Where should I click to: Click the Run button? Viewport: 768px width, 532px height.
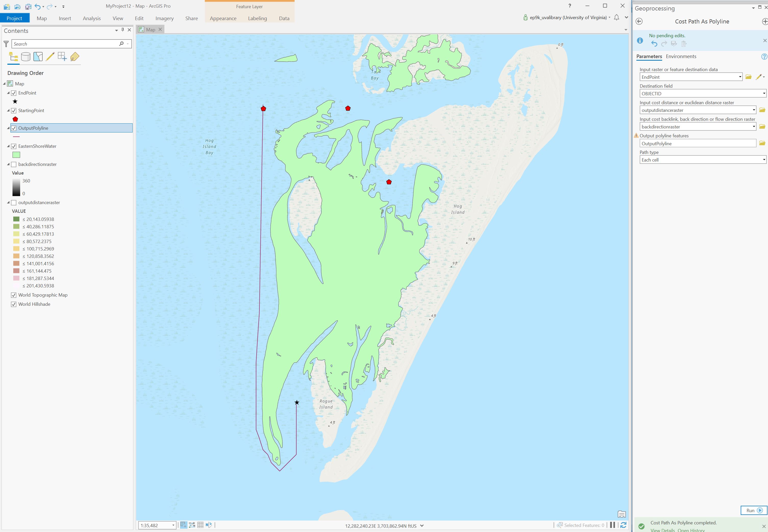tap(754, 510)
